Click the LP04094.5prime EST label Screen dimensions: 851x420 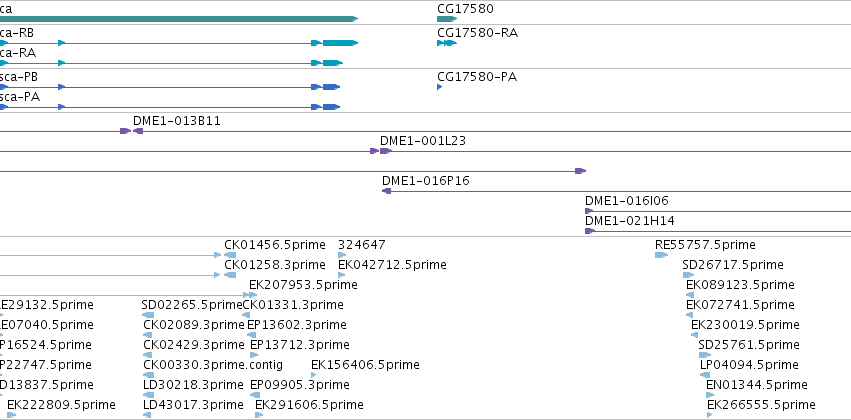750,365
